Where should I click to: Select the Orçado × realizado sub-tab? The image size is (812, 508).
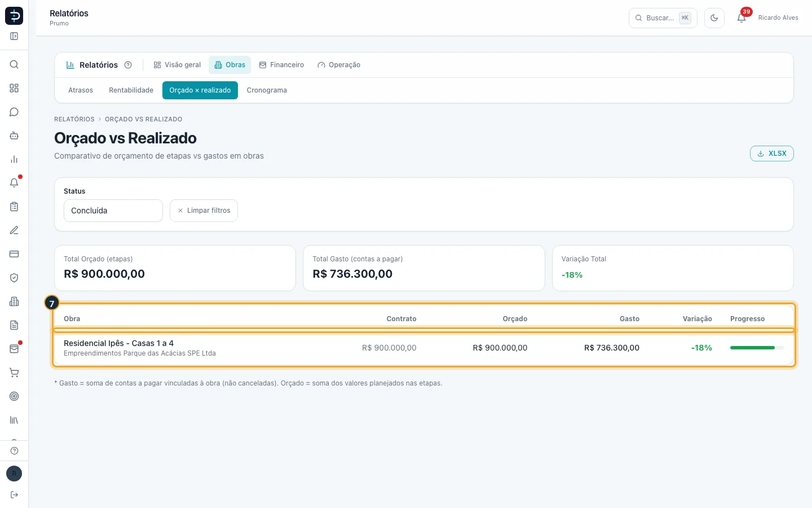pyautogui.click(x=200, y=90)
